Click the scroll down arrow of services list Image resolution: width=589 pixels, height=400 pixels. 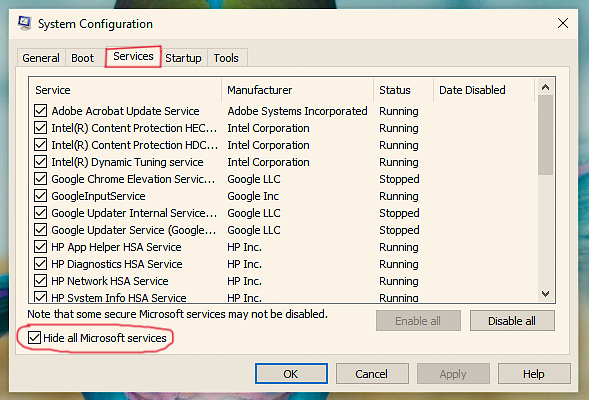pos(545,294)
